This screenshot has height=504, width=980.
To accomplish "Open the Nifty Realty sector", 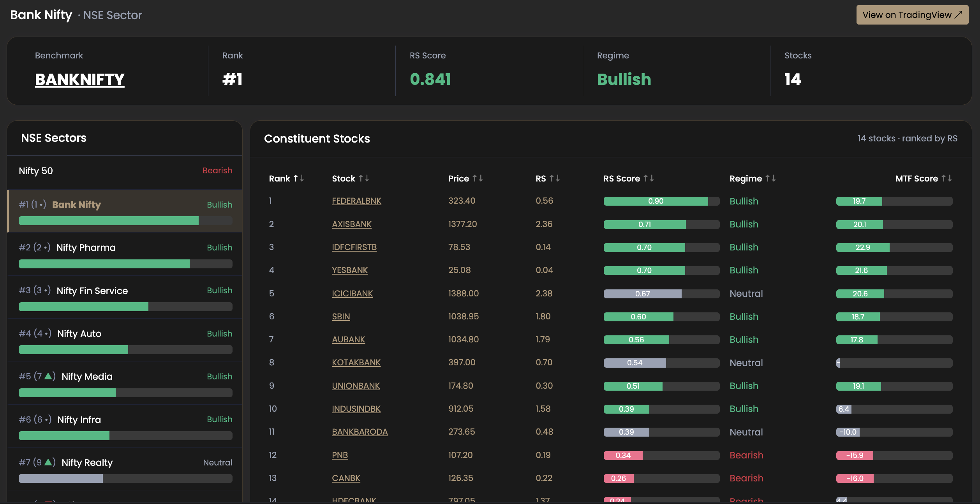I will tap(125, 469).
